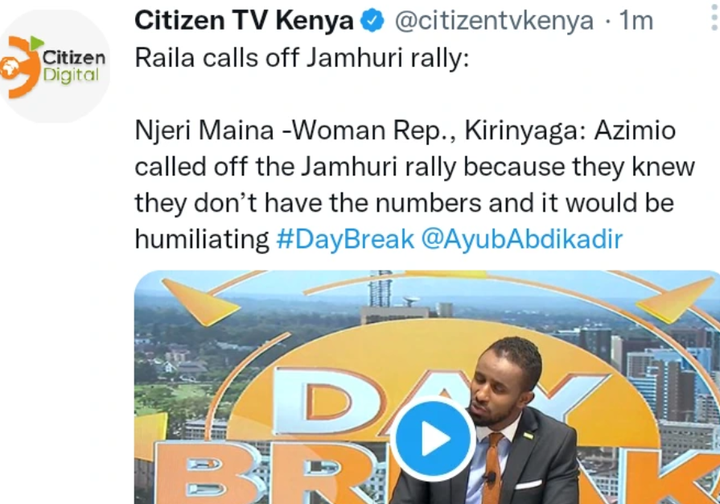Click the word 'humiliating' in the tweet
The height and width of the screenshot is (504, 720).
(202, 239)
